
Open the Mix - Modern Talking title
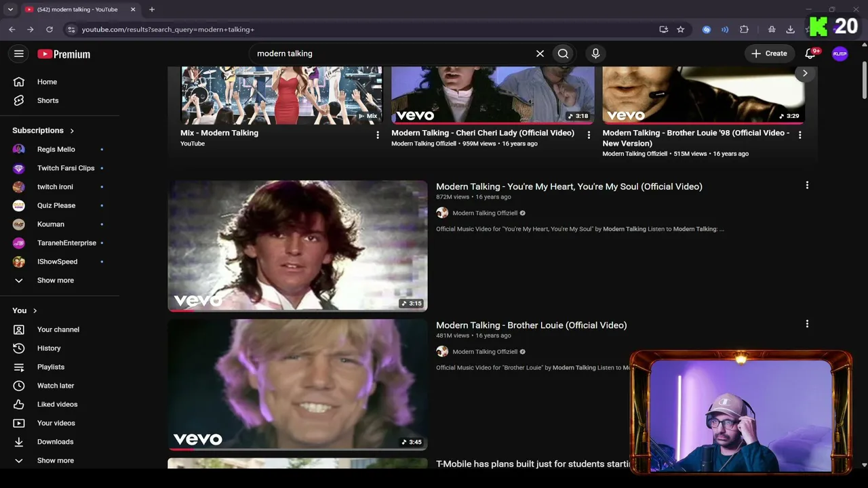pos(219,133)
